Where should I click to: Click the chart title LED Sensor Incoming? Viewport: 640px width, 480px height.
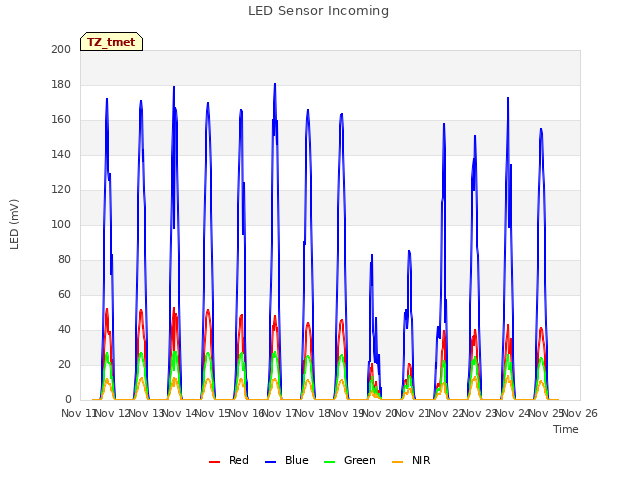318,11
